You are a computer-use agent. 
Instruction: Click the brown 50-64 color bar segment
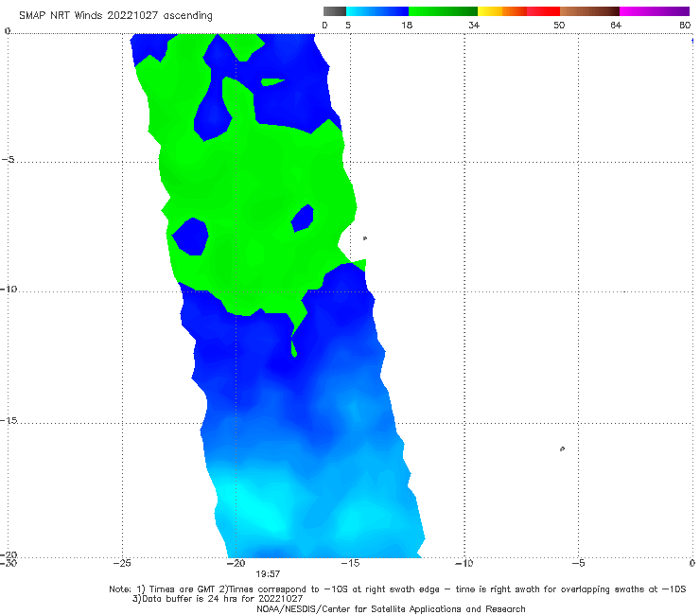tap(589, 11)
